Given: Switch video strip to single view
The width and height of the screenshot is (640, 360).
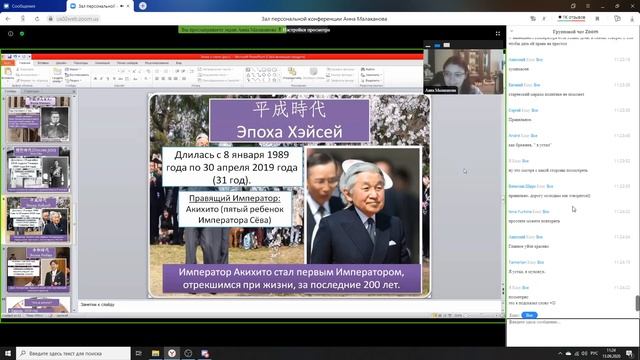Looking at the screenshot, I should (437, 45).
